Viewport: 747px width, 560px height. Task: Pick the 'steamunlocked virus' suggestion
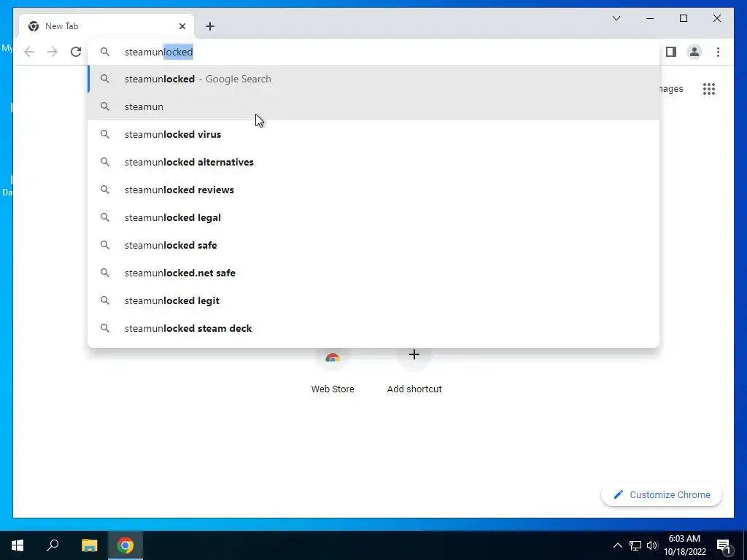374,134
